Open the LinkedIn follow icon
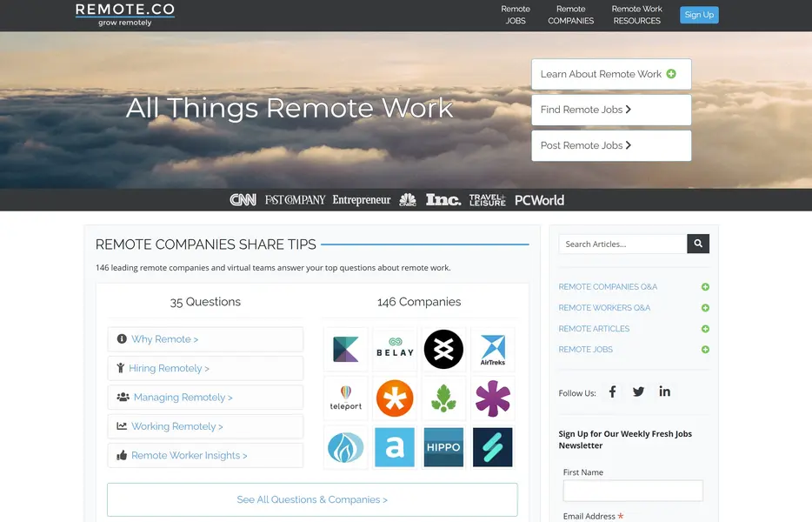 point(664,391)
